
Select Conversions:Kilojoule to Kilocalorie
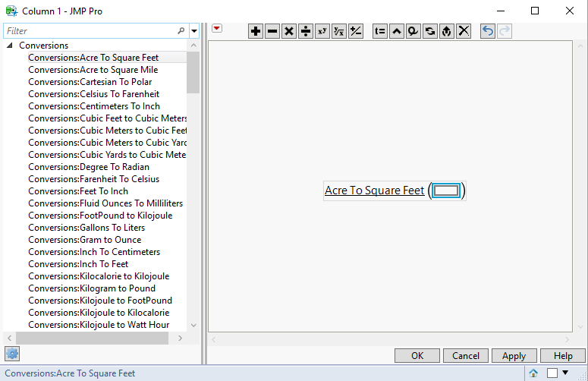(99, 313)
